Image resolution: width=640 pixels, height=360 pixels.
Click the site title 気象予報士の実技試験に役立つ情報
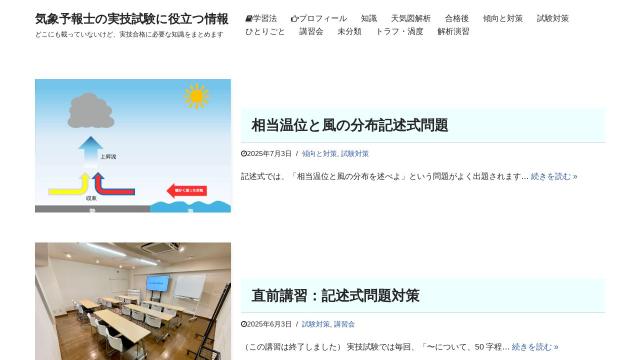pos(131,19)
